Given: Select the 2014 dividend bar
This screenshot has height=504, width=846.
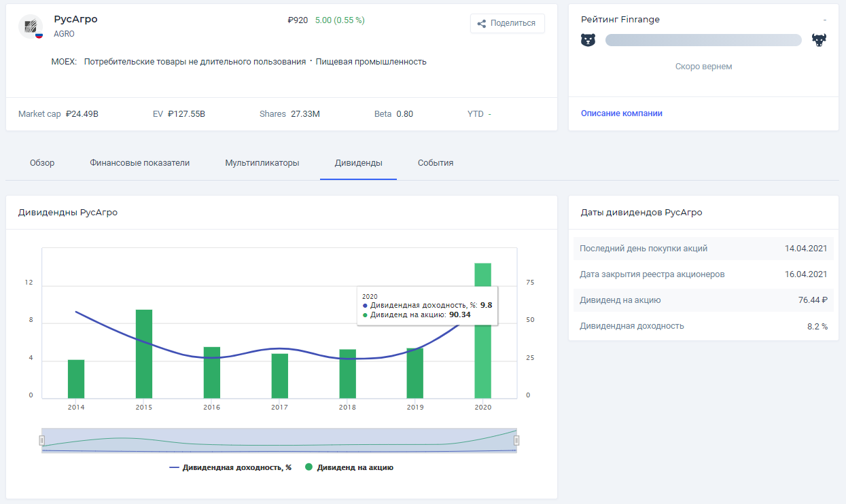Looking at the screenshot, I should coord(76,379).
